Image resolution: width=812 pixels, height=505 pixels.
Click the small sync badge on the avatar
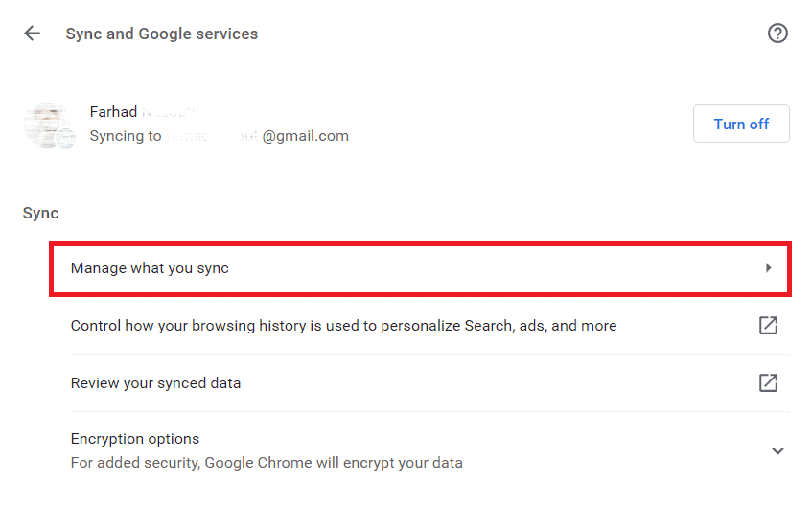click(x=65, y=139)
